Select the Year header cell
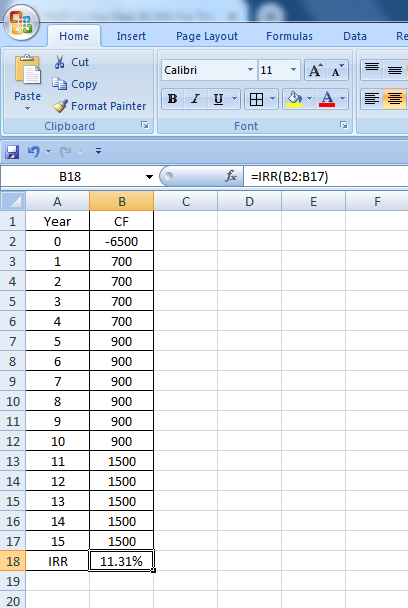Image resolution: width=408 pixels, height=608 pixels. pyautogui.click(x=57, y=221)
